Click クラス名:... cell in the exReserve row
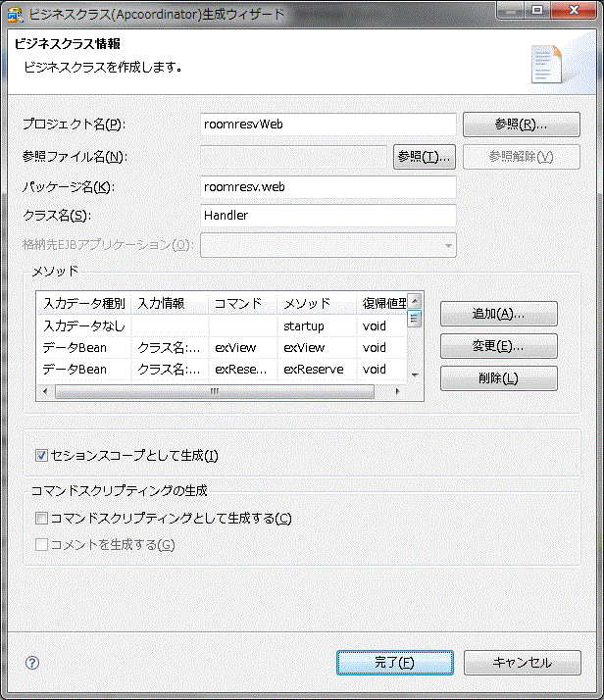The height and width of the screenshot is (700, 604). point(170,370)
